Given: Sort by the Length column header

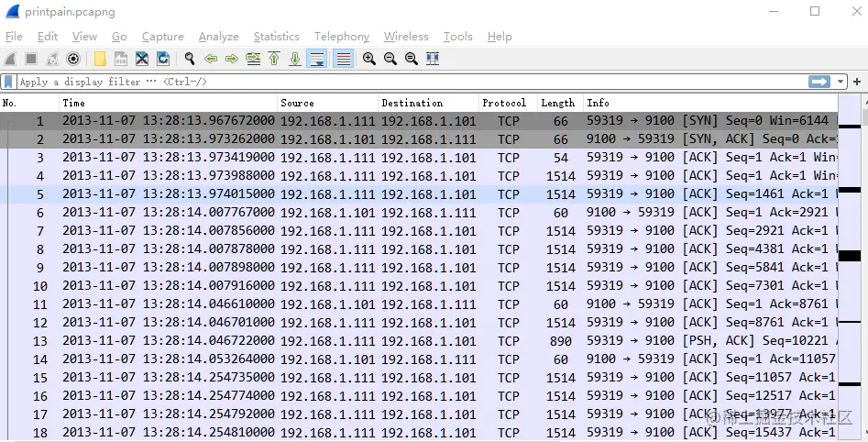Looking at the screenshot, I should pos(560,103).
